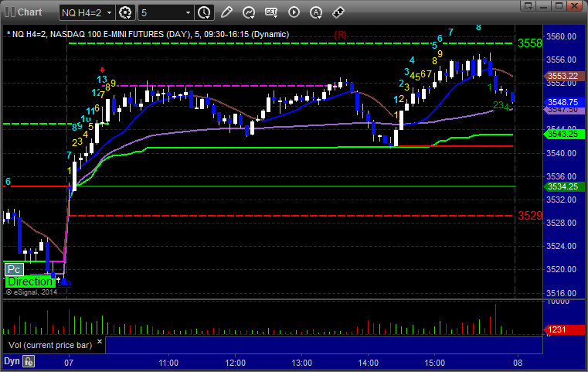The height and width of the screenshot is (372, 588).
Task: Start bar replay playback
Action: [x=294, y=12]
